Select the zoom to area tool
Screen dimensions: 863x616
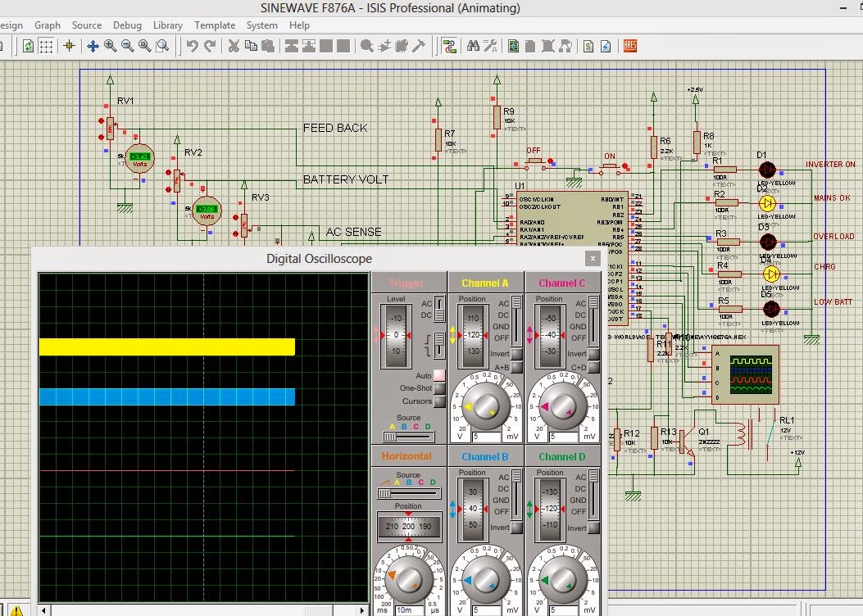point(161,46)
